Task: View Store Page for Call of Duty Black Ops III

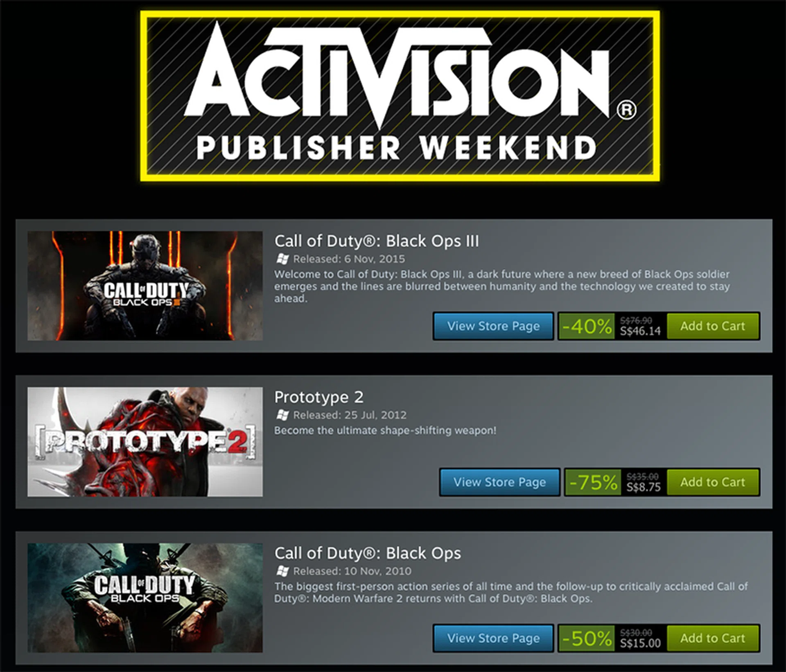Action: click(x=493, y=326)
